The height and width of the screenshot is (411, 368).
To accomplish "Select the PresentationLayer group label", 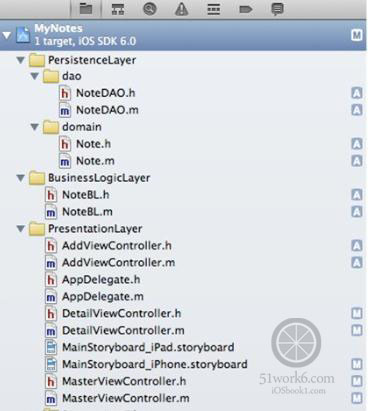I will click(95, 229).
